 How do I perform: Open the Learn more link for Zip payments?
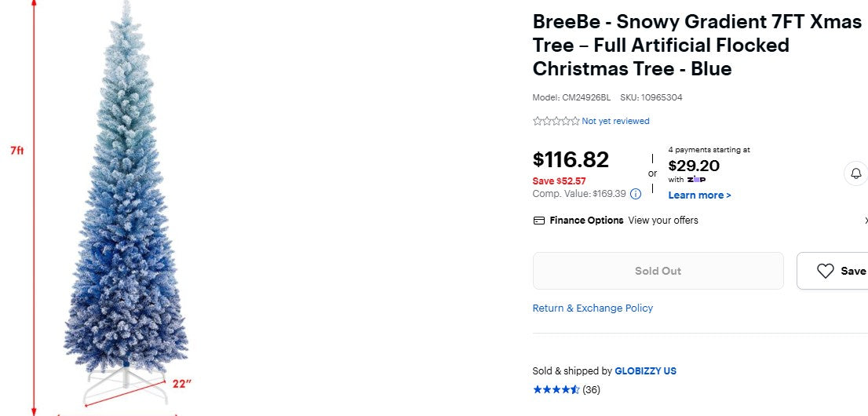tap(699, 195)
